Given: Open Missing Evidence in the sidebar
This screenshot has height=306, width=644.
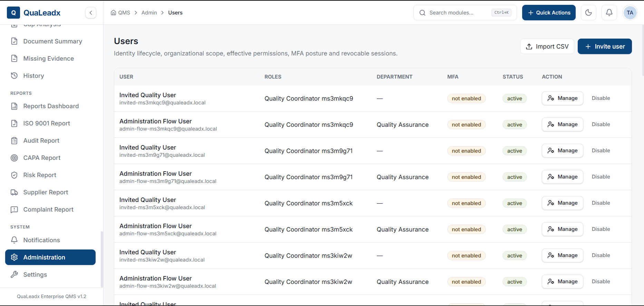Looking at the screenshot, I should coord(50,59).
